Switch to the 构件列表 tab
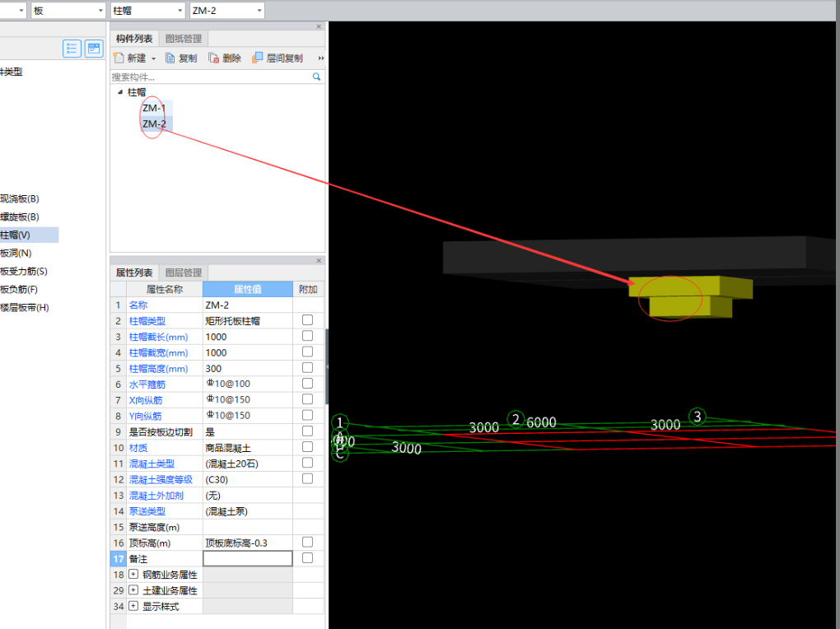The height and width of the screenshot is (629, 840). [x=134, y=39]
